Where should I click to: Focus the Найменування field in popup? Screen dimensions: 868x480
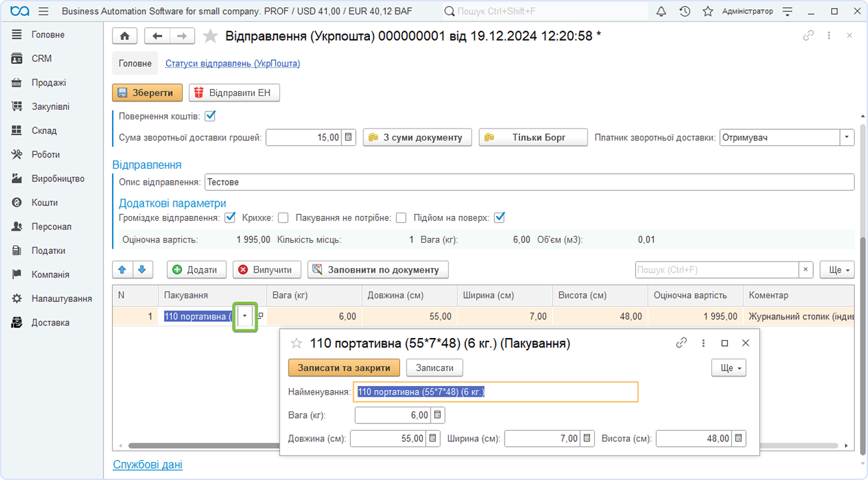click(x=496, y=392)
